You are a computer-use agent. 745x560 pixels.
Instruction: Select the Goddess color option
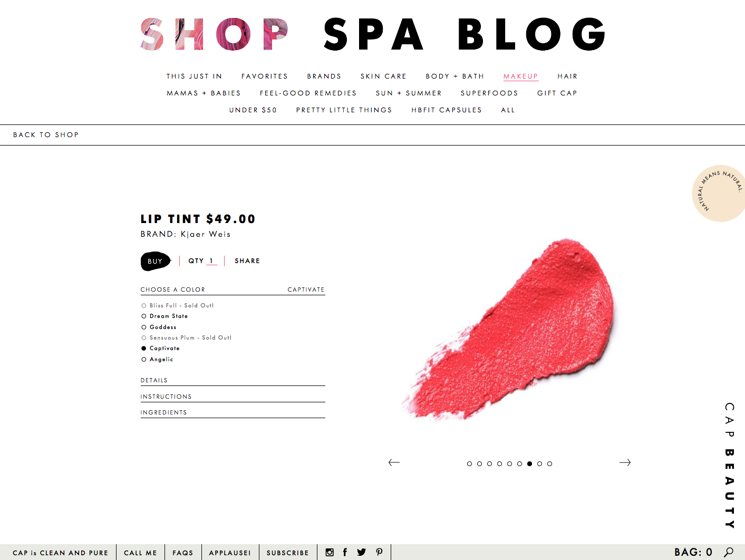coord(159,327)
